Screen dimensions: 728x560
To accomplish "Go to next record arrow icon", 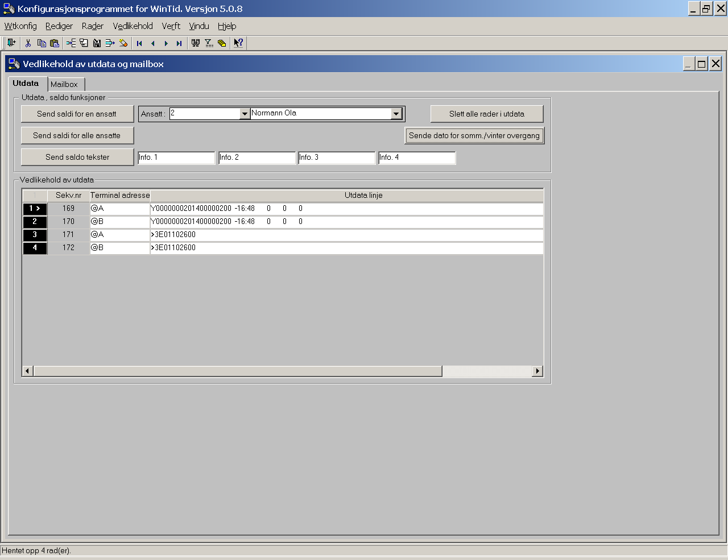I will point(166,43).
